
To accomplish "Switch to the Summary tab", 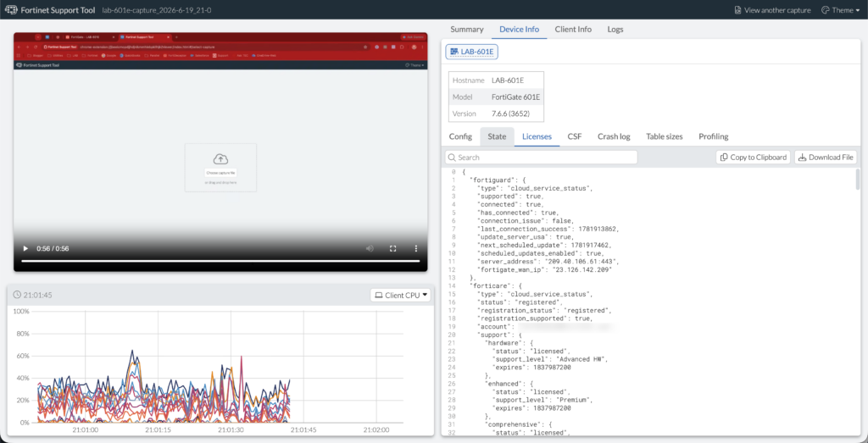I will click(x=467, y=30).
